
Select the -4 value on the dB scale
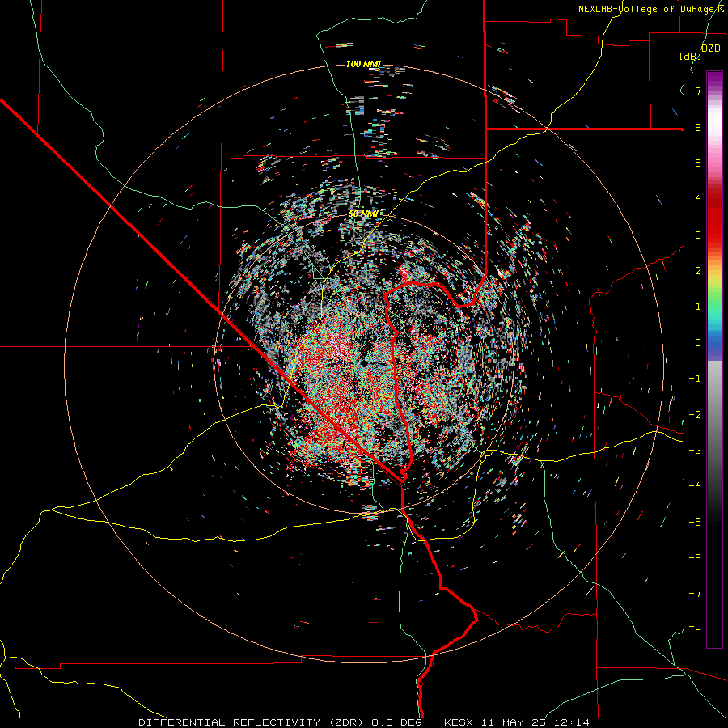pos(695,486)
